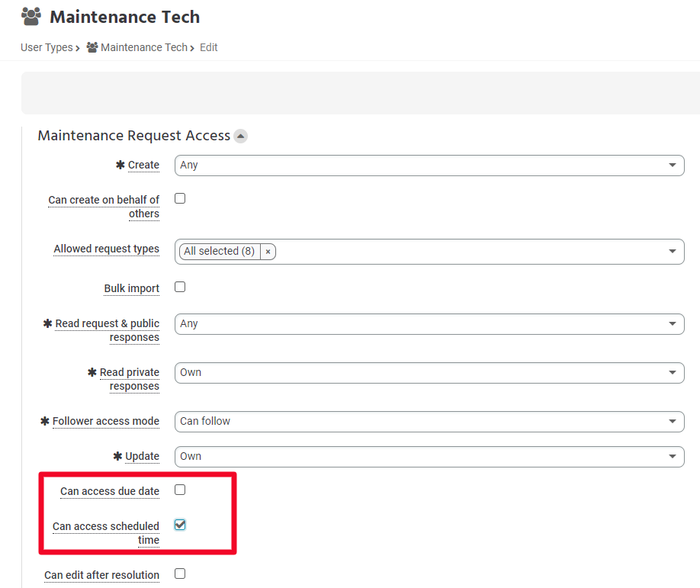This screenshot has height=588, width=700.
Task: Open the Create dropdown
Action: point(429,165)
